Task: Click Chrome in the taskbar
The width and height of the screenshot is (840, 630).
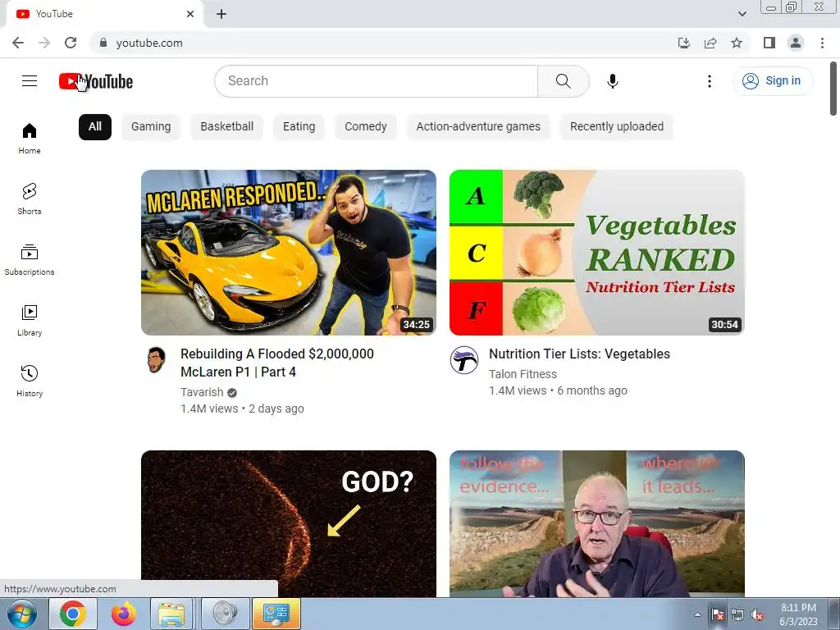Action: [73, 614]
